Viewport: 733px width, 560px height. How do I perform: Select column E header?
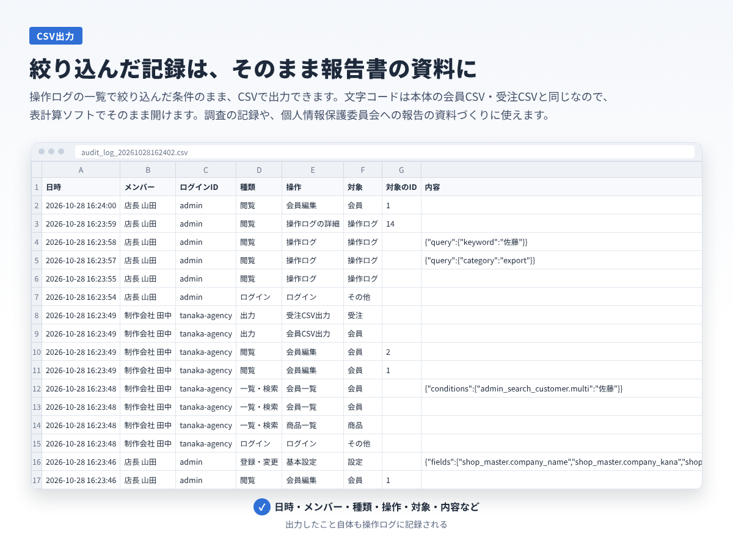(313, 170)
